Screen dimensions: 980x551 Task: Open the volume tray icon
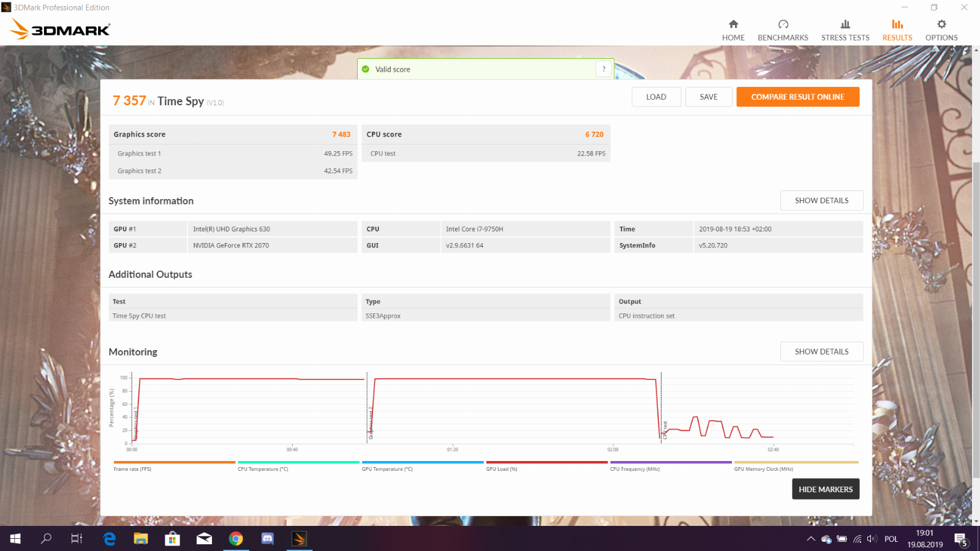(x=872, y=539)
